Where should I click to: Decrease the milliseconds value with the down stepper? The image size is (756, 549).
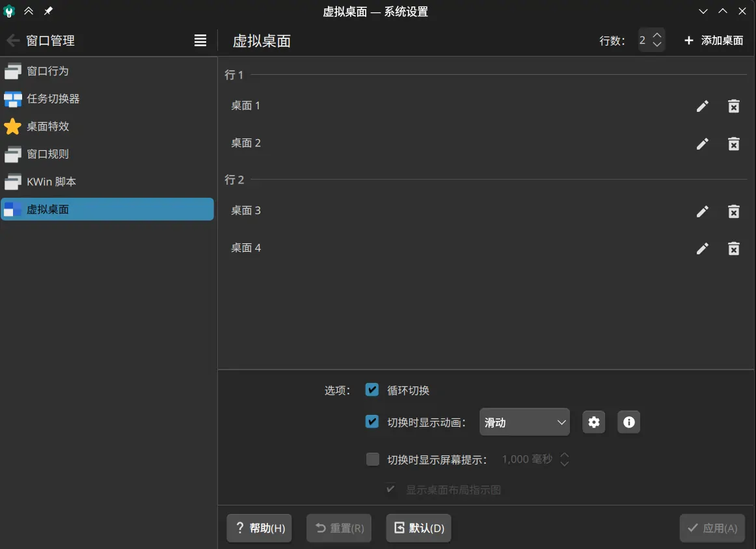point(564,462)
